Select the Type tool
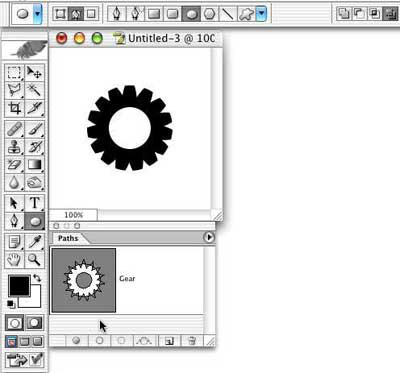 (34, 203)
